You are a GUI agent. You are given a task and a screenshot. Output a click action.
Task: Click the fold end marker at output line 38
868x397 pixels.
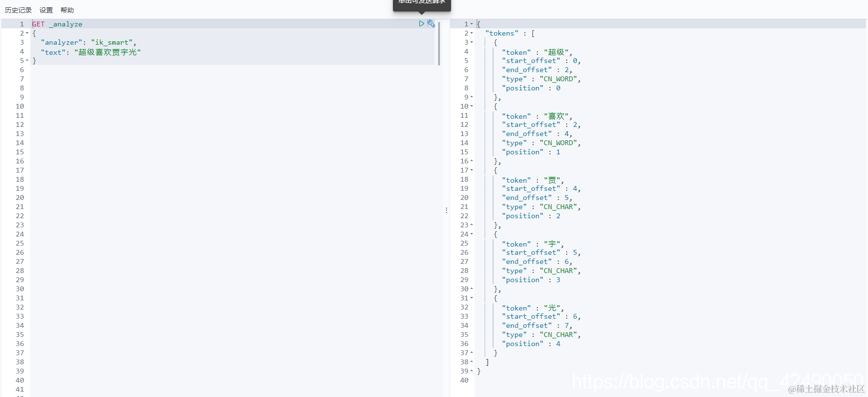(472, 362)
